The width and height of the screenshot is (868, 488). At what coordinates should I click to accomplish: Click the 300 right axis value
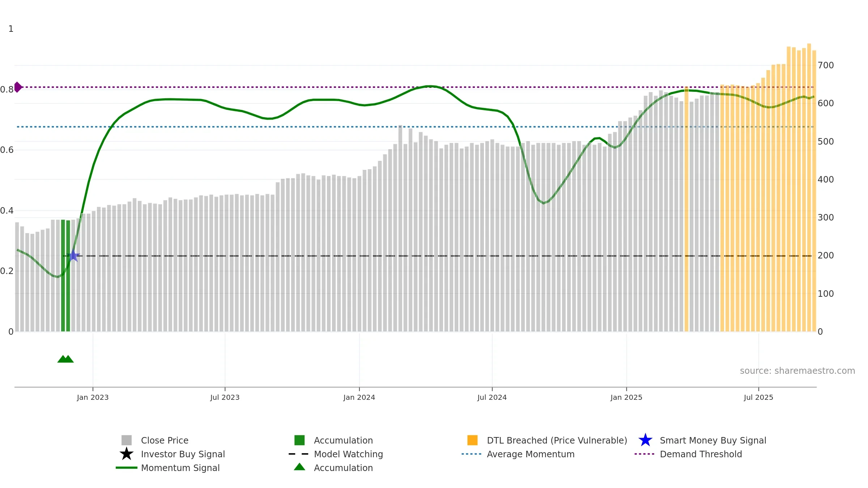[826, 218]
